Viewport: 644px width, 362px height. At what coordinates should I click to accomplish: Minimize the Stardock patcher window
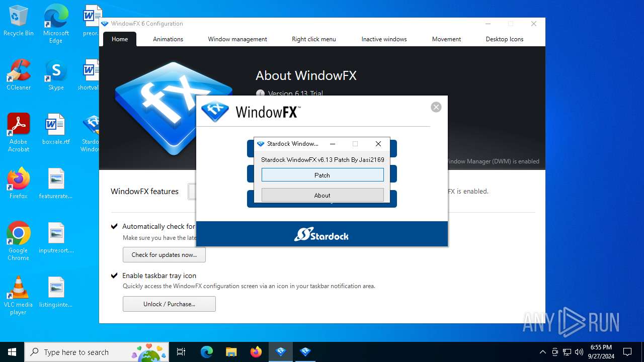332,144
